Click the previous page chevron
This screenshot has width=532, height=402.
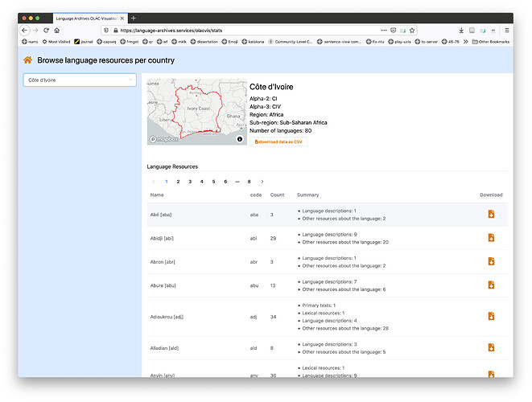click(x=154, y=182)
